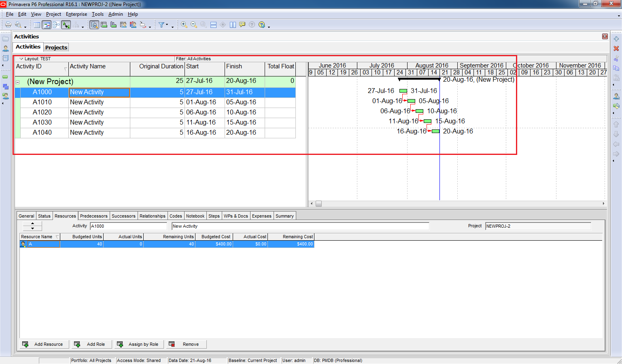Toggle the Gantt Chart view button

tap(47, 25)
